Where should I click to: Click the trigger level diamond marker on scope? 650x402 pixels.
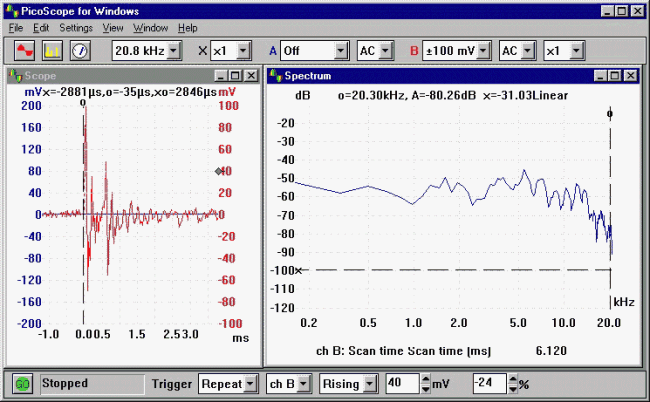click(x=219, y=171)
